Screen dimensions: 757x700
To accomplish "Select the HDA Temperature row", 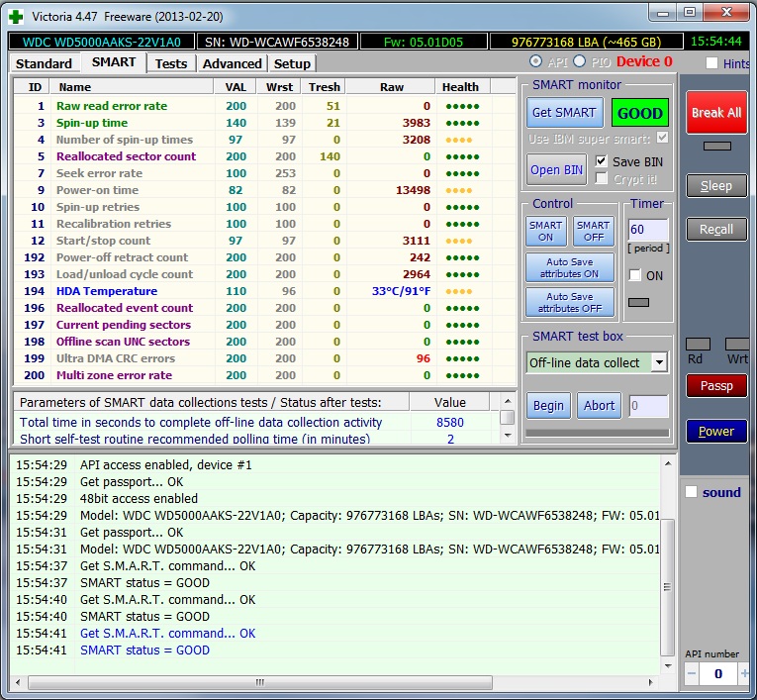I will pyautogui.click(x=264, y=291).
